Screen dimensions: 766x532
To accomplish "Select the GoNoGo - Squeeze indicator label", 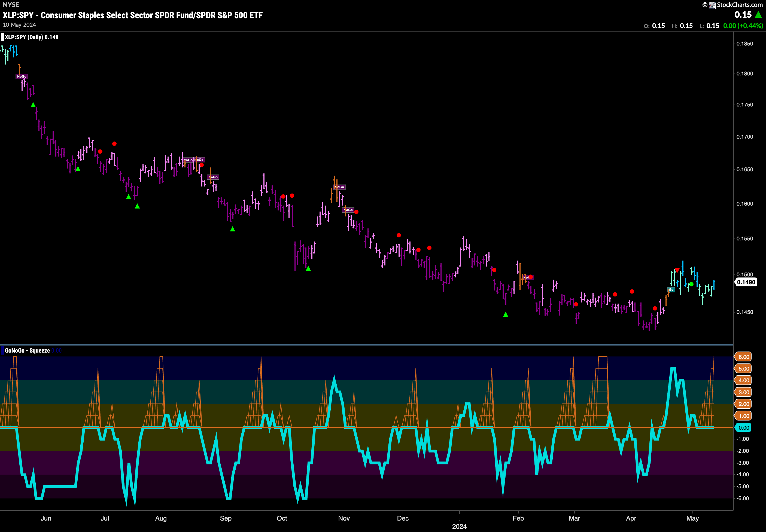I will click(x=27, y=351).
